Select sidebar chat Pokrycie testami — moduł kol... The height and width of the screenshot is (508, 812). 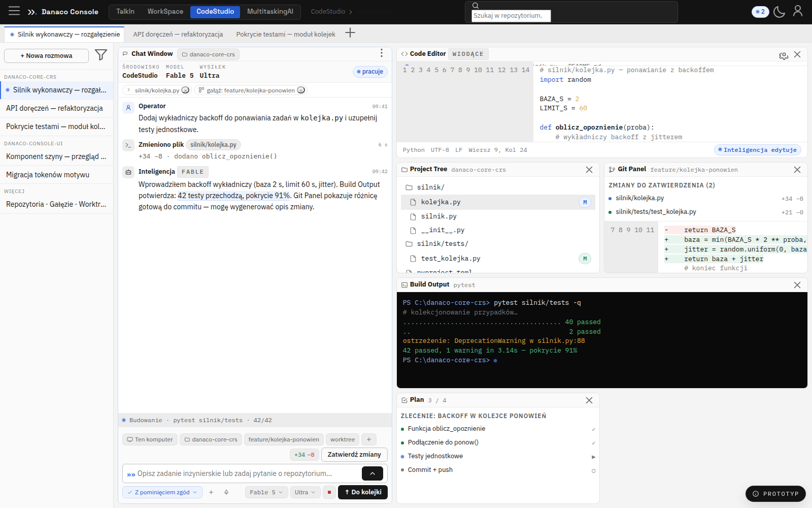tap(56, 126)
